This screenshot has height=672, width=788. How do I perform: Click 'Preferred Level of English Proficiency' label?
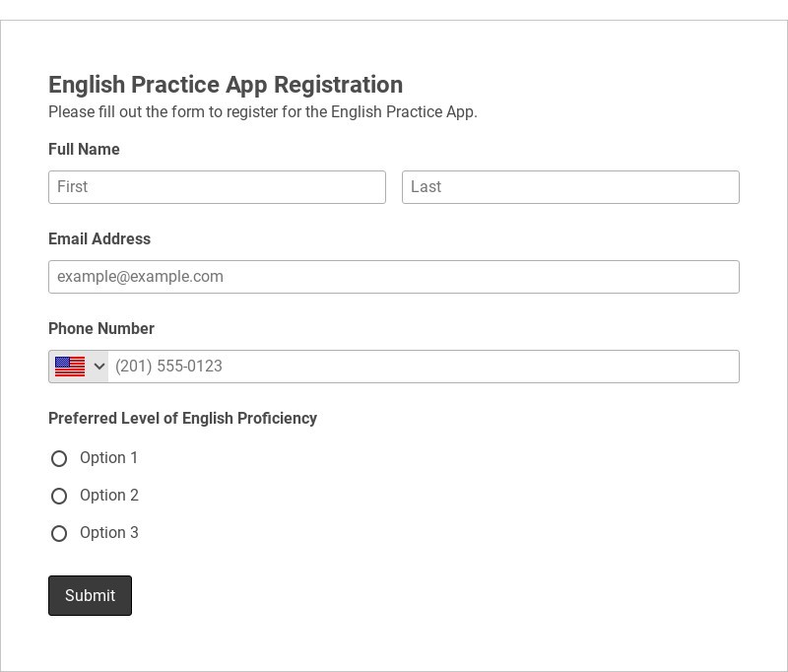183,418
